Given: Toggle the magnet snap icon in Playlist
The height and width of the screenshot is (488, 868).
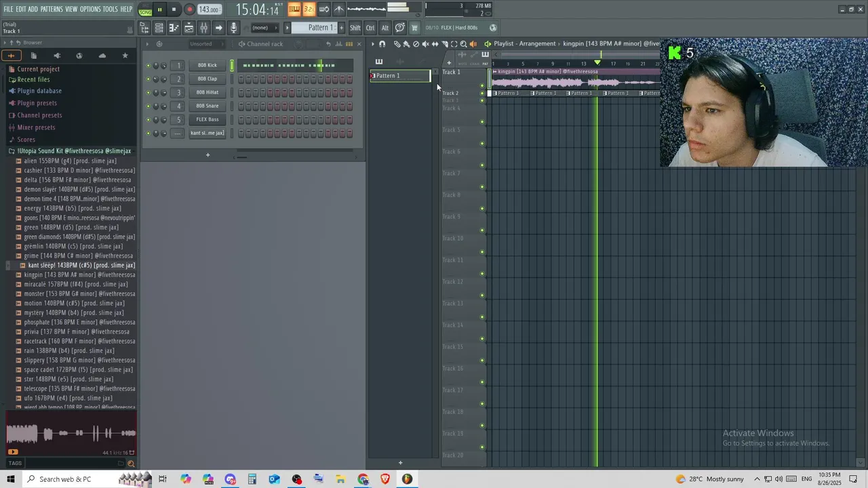Looking at the screenshot, I should point(382,44).
